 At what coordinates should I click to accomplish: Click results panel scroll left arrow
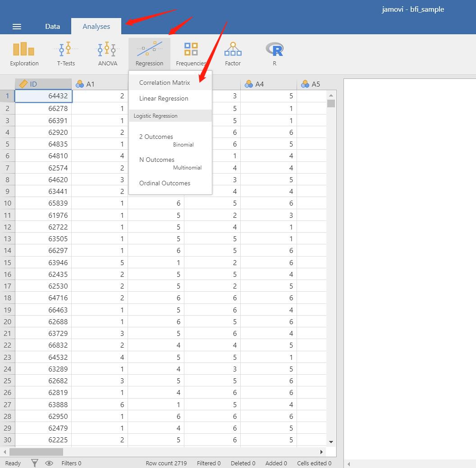coord(349,464)
